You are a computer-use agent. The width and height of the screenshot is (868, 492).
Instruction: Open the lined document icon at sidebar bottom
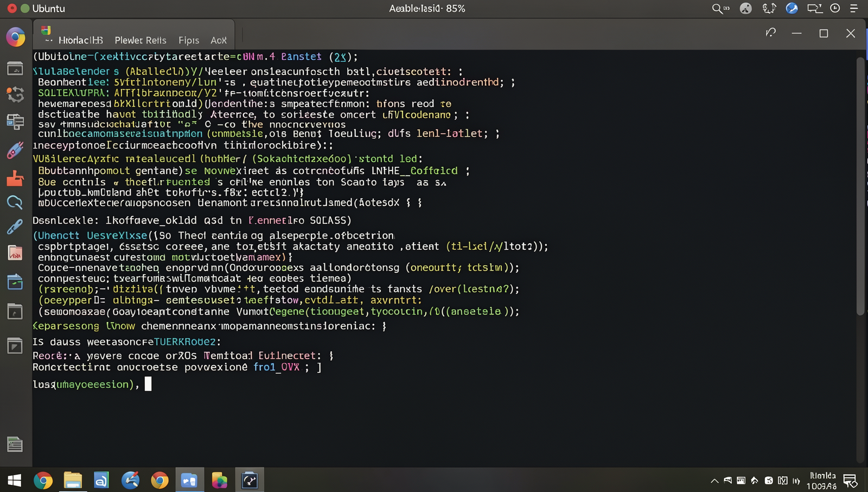[x=15, y=444]
